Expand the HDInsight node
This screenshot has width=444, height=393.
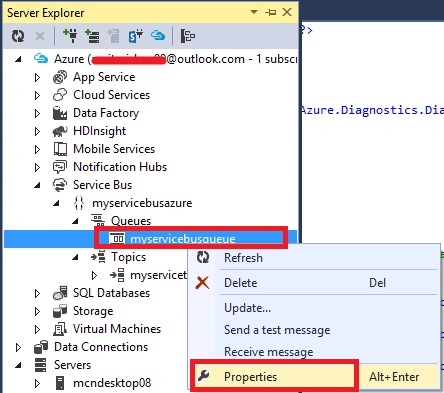(x=37, y=131)
